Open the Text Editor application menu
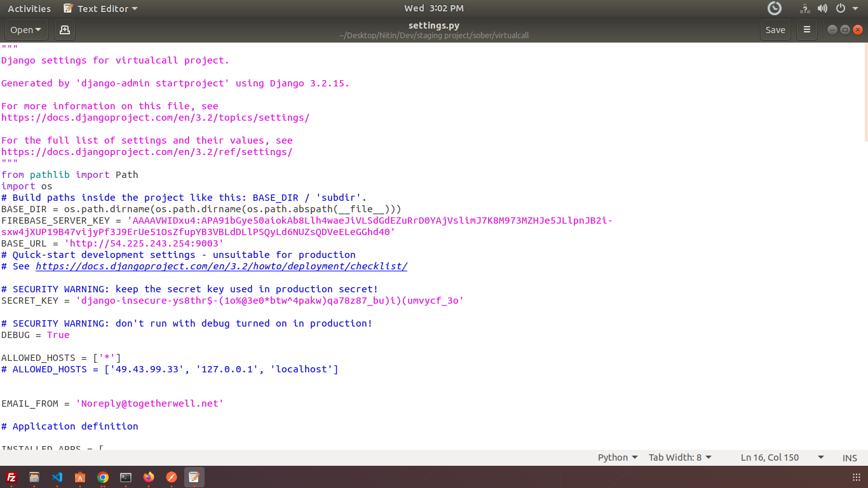 (x=101, y=8)
